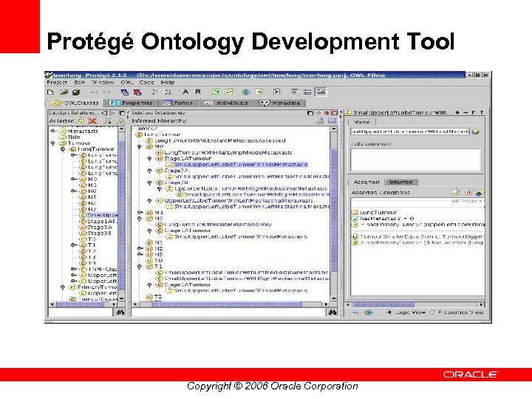Click the second icon next to Asserted Conditions

[x=468, y=192]
